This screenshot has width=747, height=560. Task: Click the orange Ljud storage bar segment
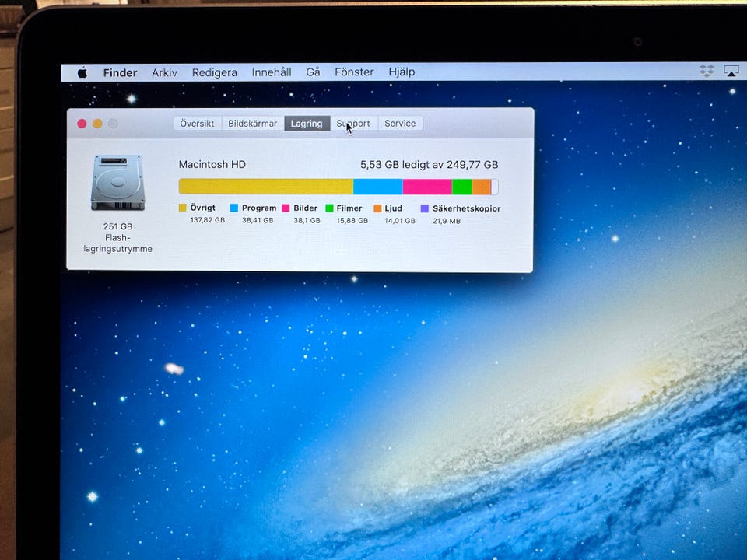coord(482,187)
